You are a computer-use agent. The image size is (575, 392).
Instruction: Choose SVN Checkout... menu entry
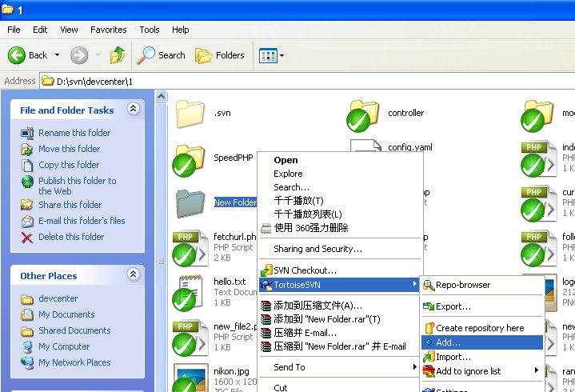[x=340, y=270]
